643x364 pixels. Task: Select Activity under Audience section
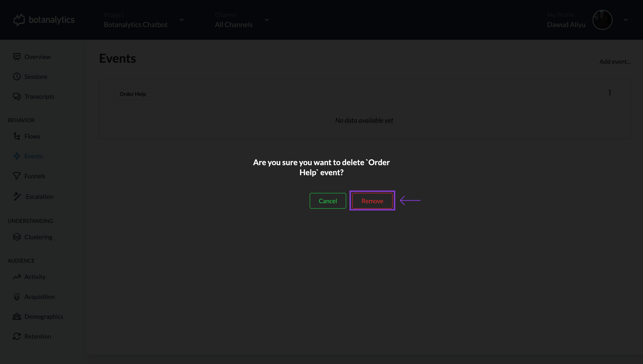35,277
